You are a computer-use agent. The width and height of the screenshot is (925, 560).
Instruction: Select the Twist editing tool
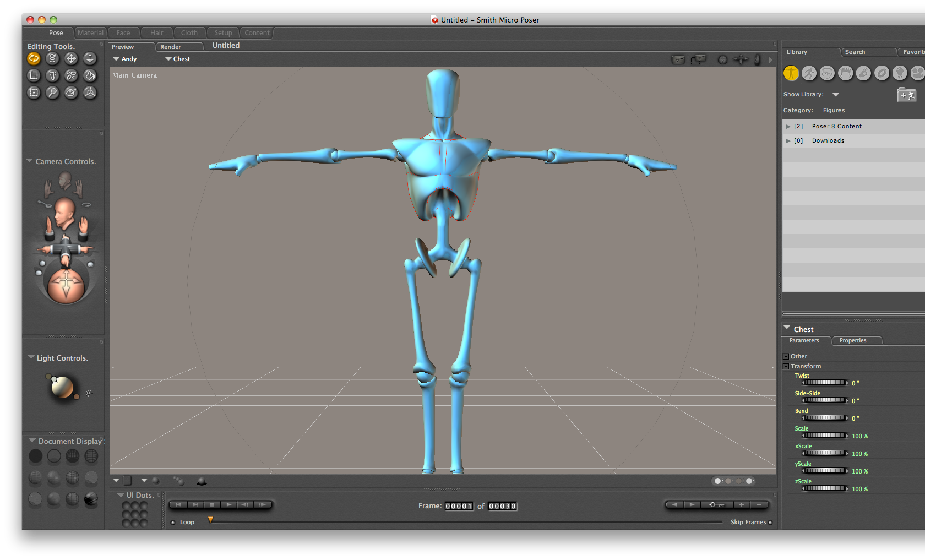coord(52,58)
